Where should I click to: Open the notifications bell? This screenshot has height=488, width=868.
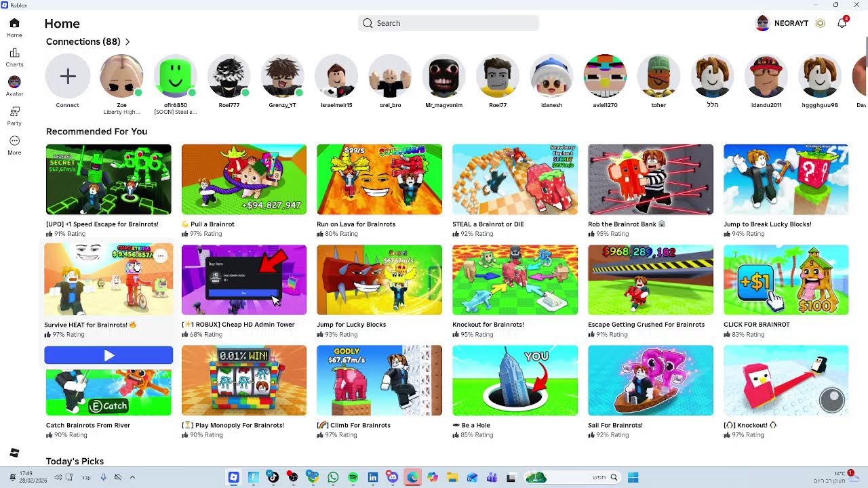(x=842, y=23)
